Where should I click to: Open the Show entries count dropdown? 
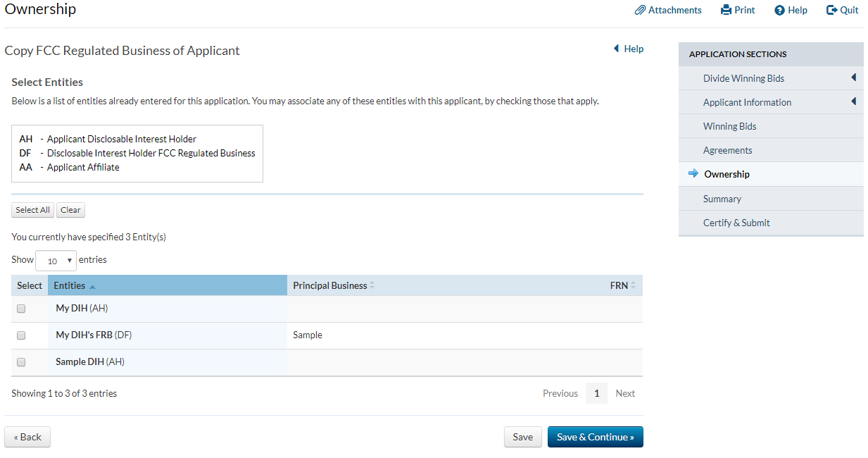(x=56, y=261)
